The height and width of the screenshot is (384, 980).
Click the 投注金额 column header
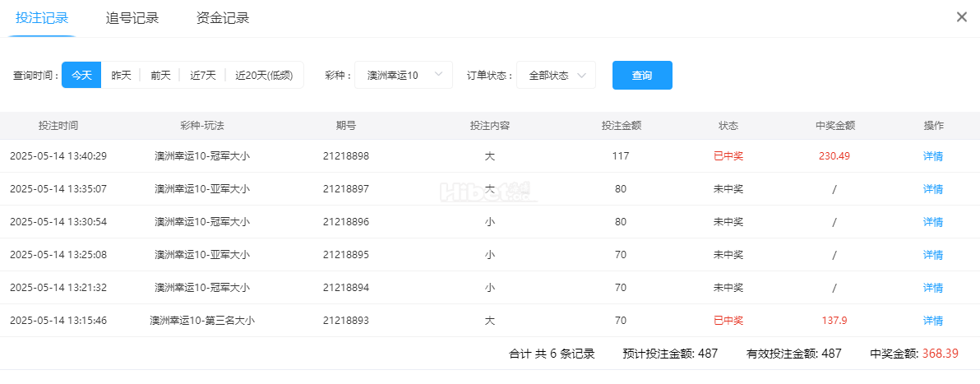[621, 126]
